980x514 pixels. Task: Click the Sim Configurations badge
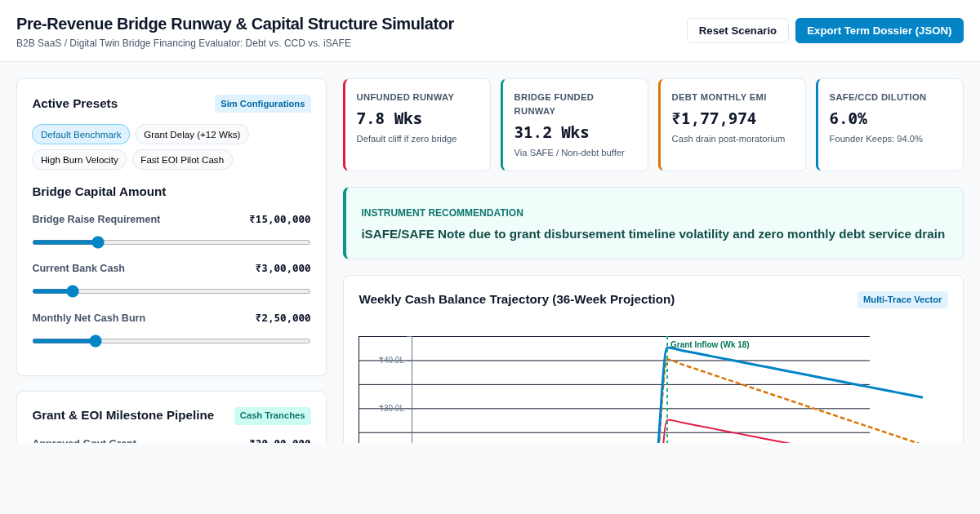pyautogui.click(x=263, y=104)
